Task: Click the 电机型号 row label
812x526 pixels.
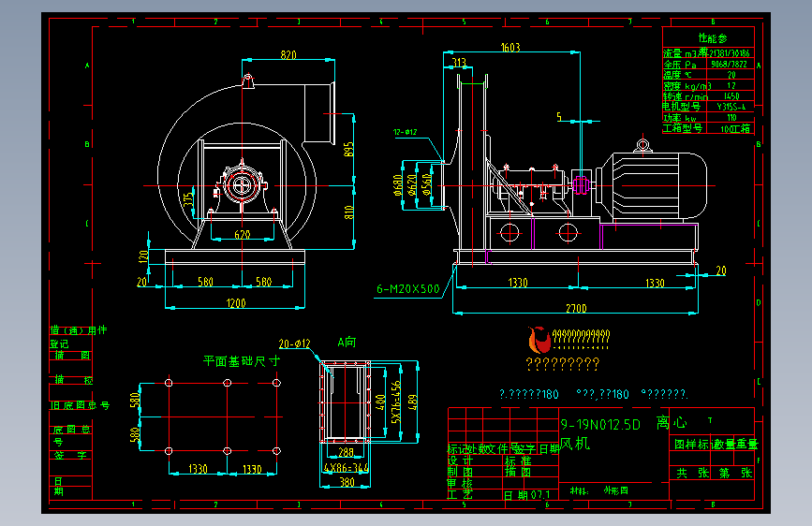Action: [682, 107]
